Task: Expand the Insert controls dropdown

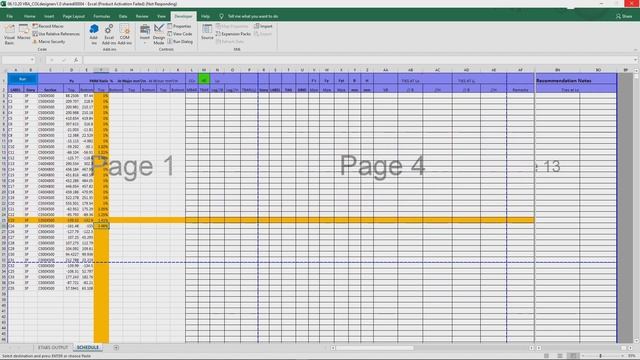Action: 144,33
